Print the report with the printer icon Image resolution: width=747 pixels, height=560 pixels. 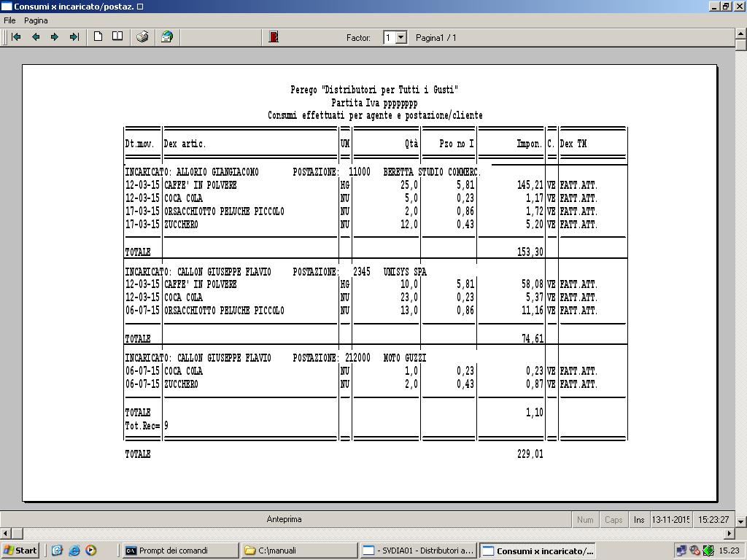coord(142,36)
